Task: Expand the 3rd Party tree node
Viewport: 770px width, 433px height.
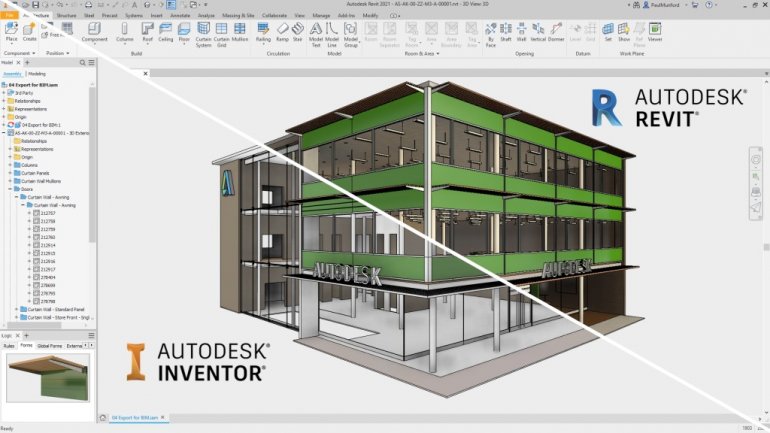Action: click(x=4, y=93)
